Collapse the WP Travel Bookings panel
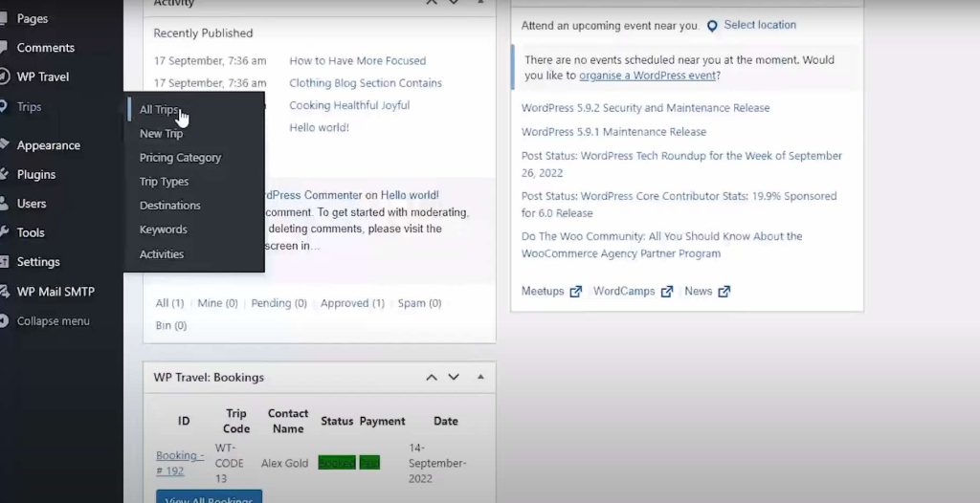 point(480,377)
